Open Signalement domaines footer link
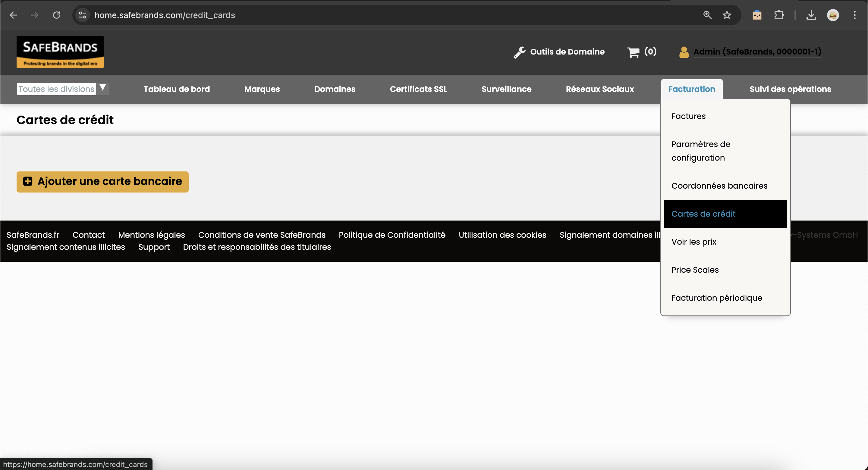Screen dimensions: 868x470 tap(610, 235)
